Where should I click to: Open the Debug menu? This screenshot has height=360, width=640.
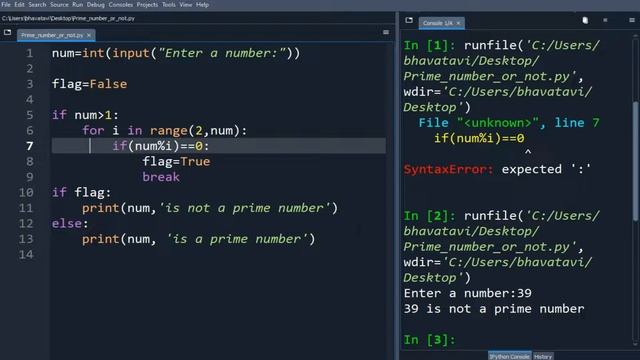point(96,4)
